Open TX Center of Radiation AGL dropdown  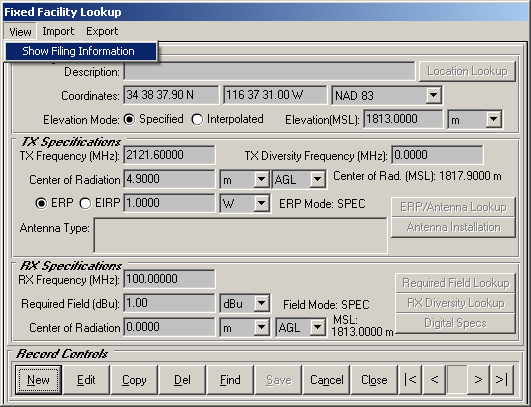click(318, 179)
